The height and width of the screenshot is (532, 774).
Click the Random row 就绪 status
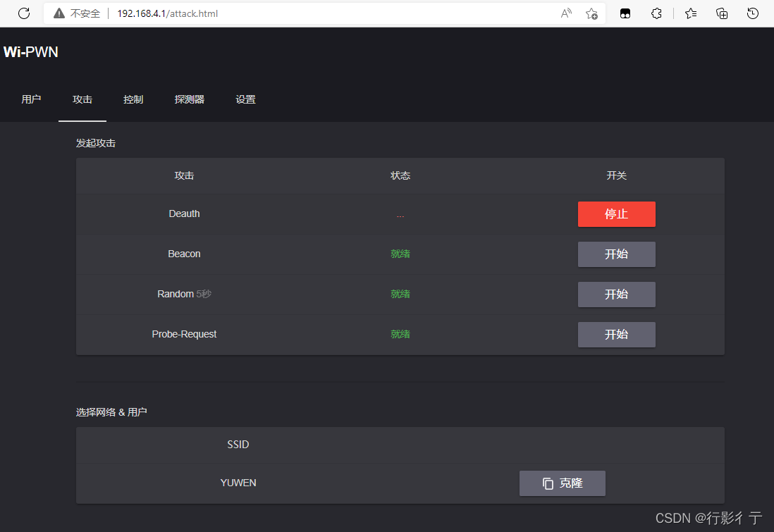(400, 294)
